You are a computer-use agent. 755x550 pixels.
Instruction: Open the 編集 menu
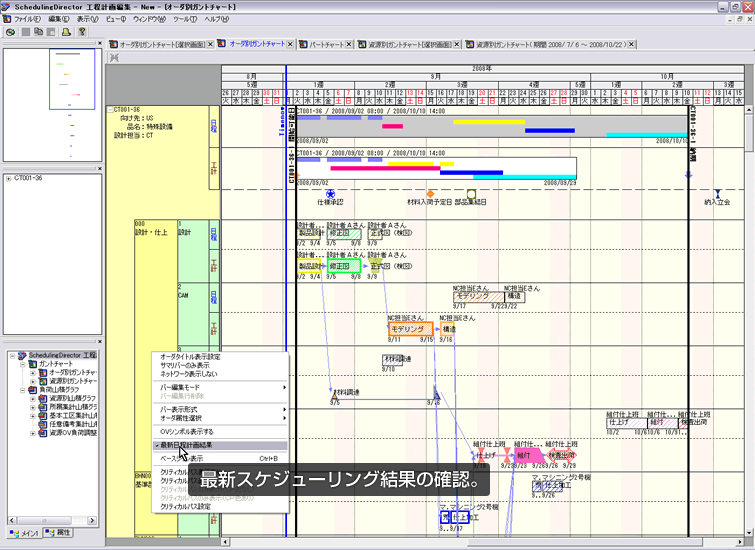(59, 19)
